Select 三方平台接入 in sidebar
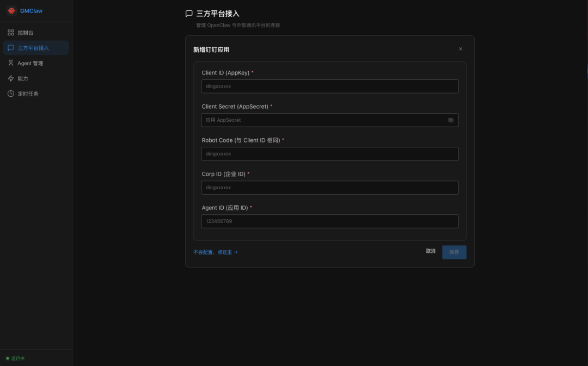Screen dimensions: 588x366 coord(36,48)
